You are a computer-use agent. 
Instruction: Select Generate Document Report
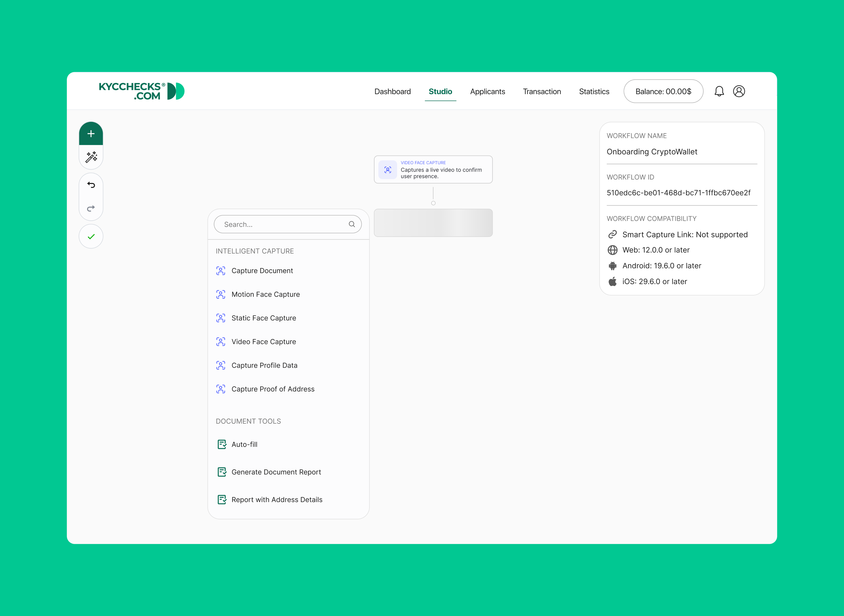coord(276,472)
